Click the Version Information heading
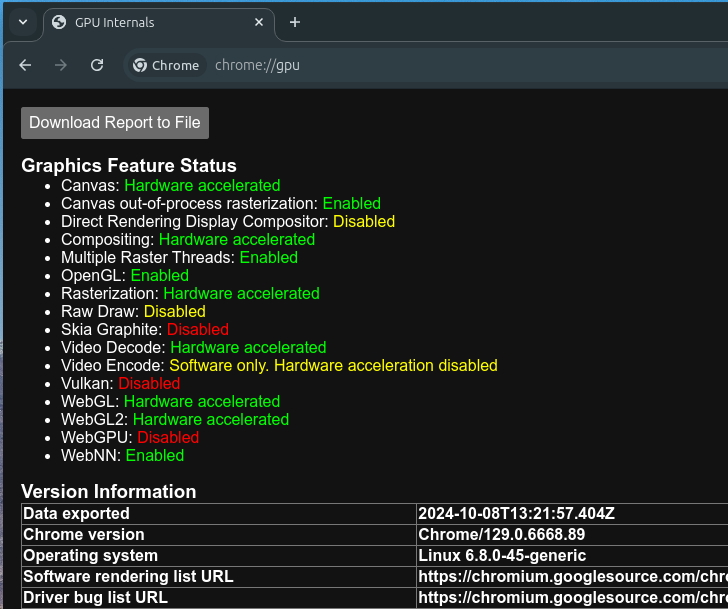This screenshot has height=609, width=728. click(109, 492)
